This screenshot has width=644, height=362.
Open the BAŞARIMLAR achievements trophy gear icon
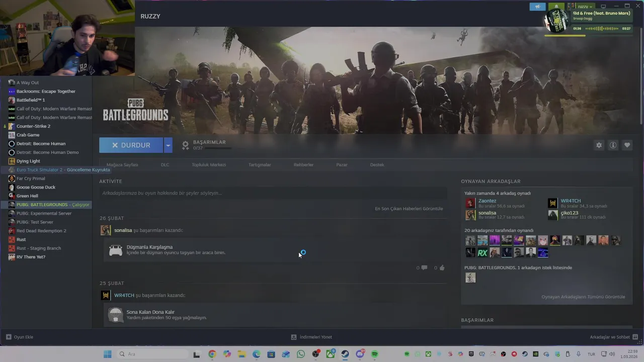point(185,145)
